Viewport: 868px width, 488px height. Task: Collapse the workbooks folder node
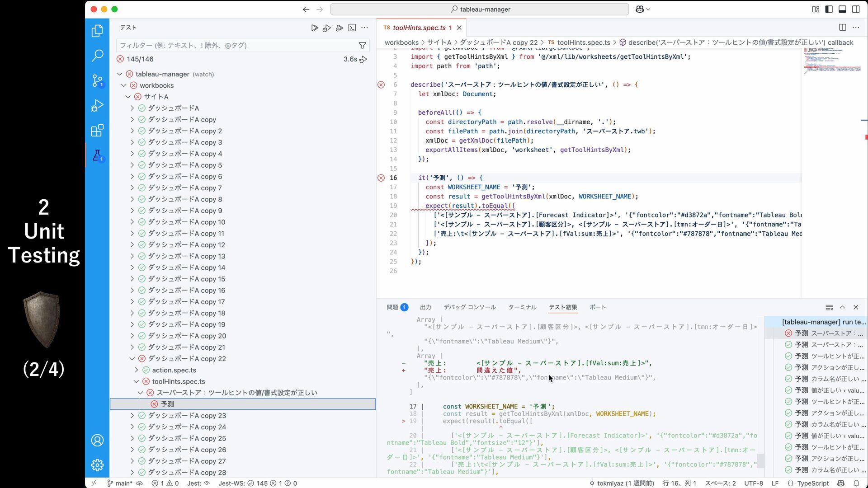(124, 85)
